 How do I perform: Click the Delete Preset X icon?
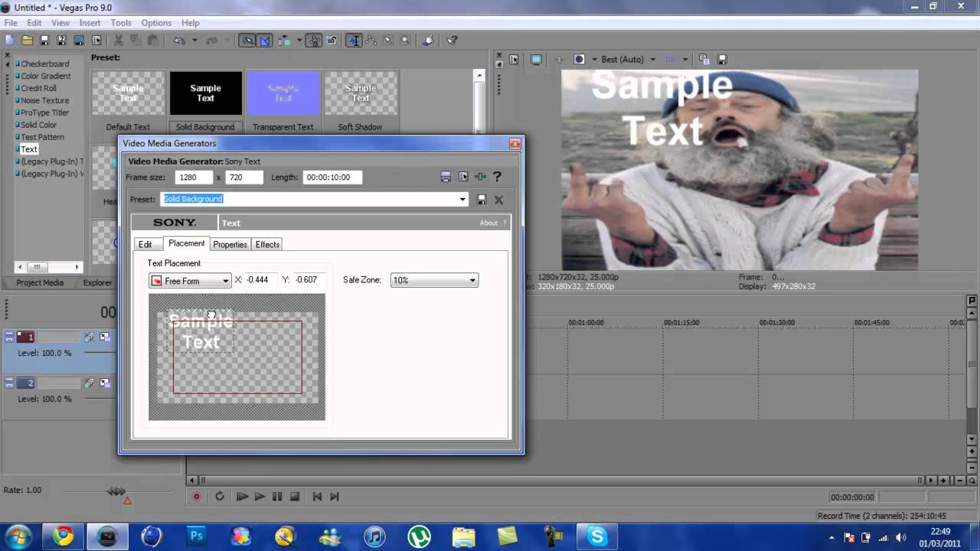[498, 200]
